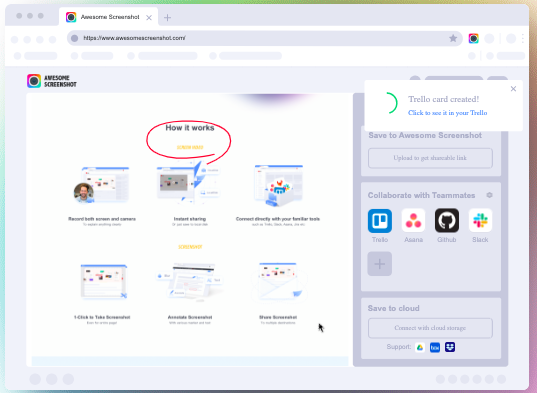Open the browser three-dot menu
Screen dimensions: 537x393
coord(523,38)
